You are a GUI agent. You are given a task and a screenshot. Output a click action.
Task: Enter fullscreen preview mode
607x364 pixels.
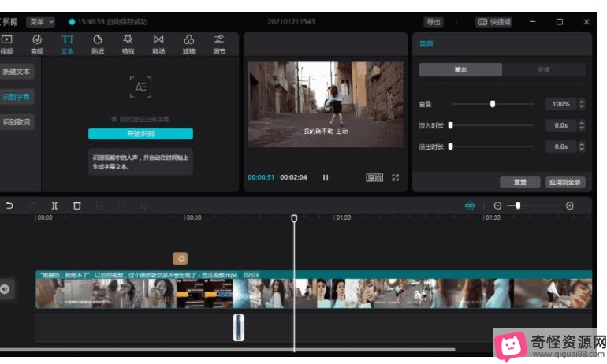click(x=395, y=178)
